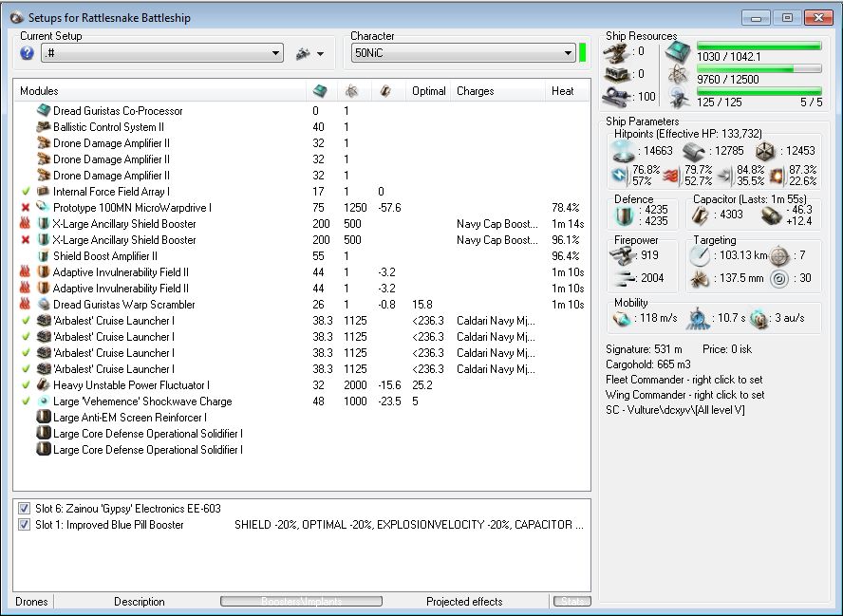Click the Modules column header
The height and width of the screenshot is (616, 843).
39,91
